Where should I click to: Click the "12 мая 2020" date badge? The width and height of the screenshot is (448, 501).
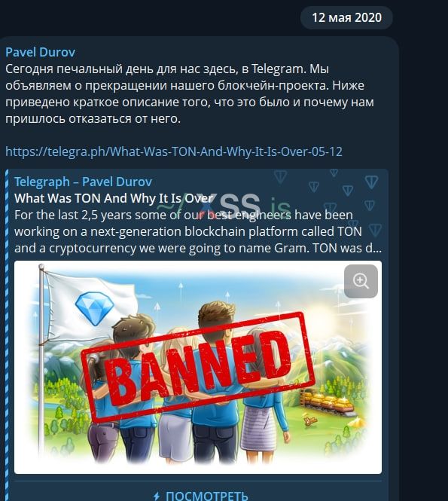[x=346, y=17]
